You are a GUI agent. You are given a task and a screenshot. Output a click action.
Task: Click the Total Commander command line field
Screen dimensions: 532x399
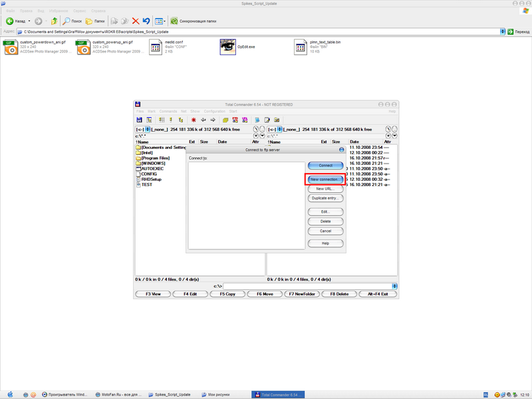point(307,287)
